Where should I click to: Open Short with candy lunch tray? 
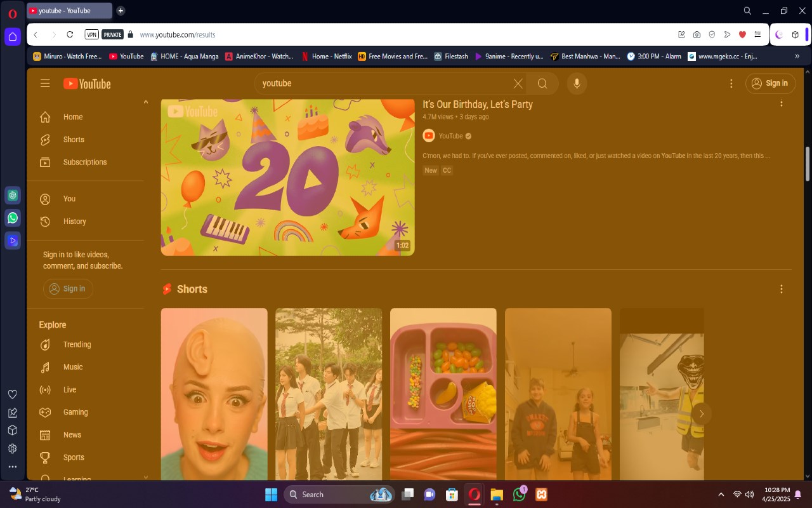click(x=443, y=394)
